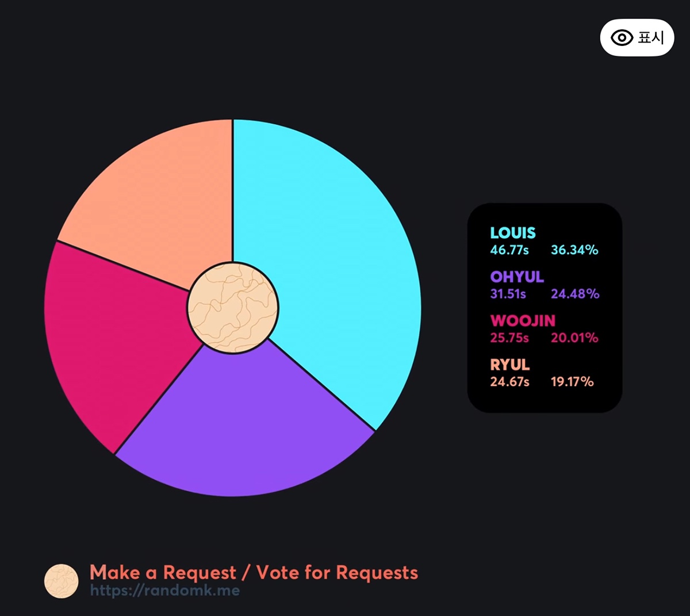Click Ryul's 24.67s time value
690x616 pixels.
click(x=509, y=382)
